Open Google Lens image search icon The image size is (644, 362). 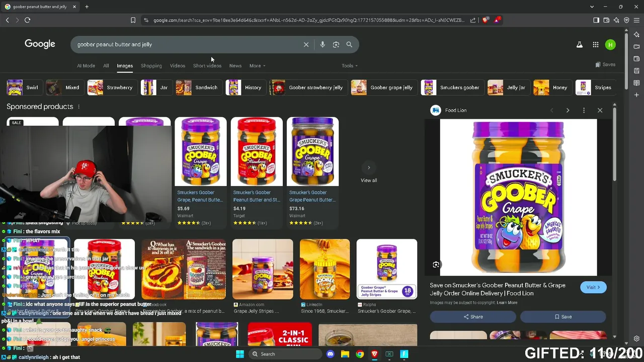(336, 44)
